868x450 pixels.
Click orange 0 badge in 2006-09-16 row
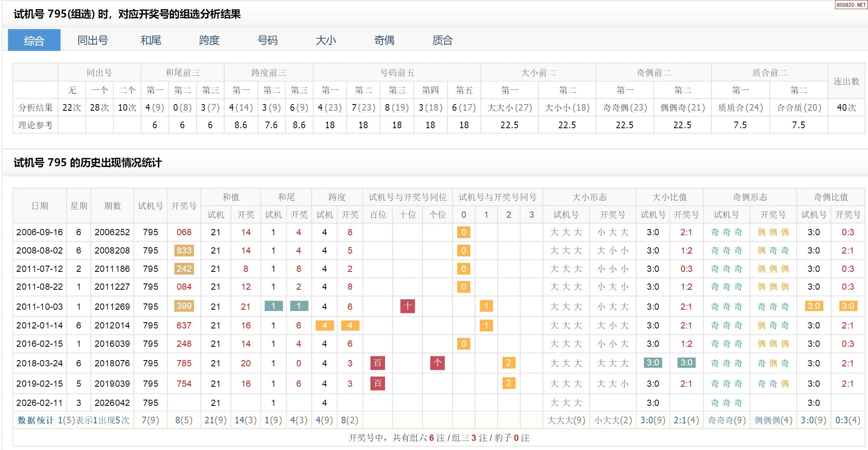[x=463, y=232]
